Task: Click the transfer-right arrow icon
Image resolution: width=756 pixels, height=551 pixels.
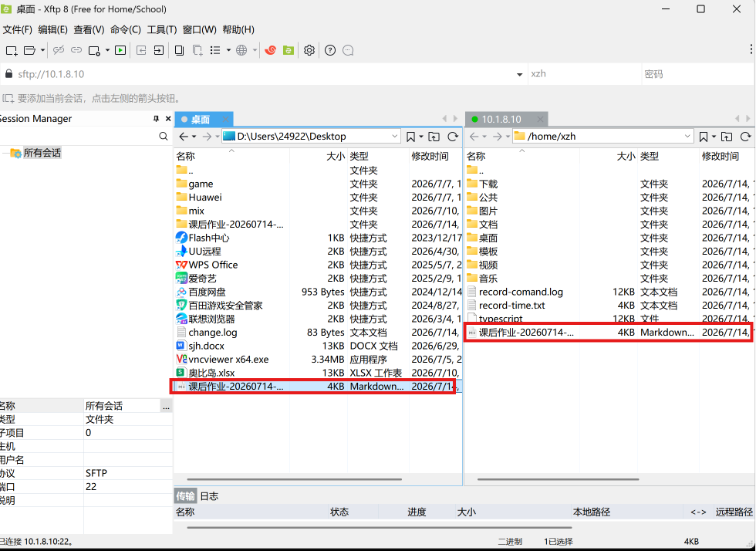Action: tap(159, 50)
